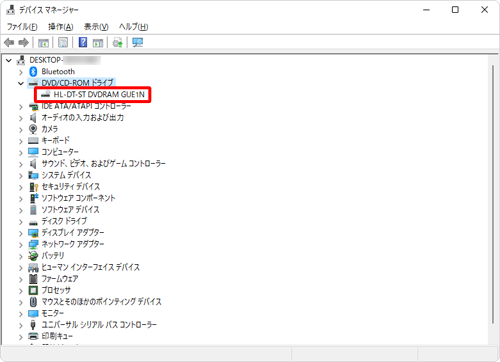
Task: Expand the Bluetooth category chevron
Action: click(x=21, y=72)
